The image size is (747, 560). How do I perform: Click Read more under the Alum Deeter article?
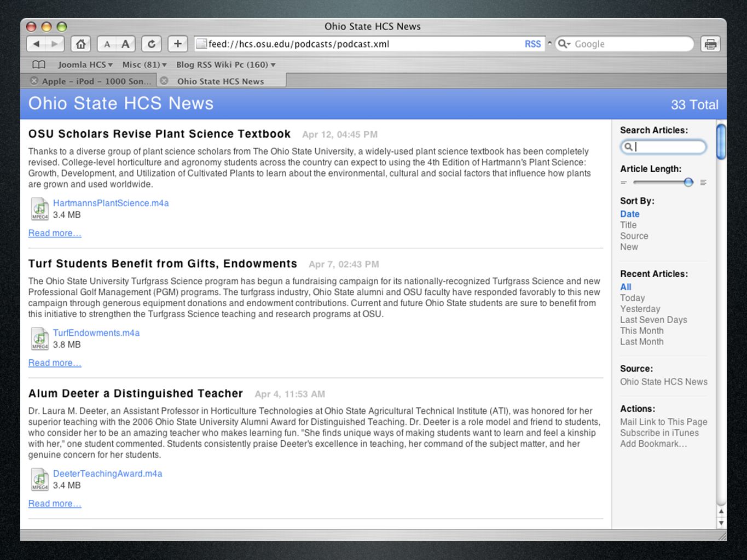click(x=55, y=504)
